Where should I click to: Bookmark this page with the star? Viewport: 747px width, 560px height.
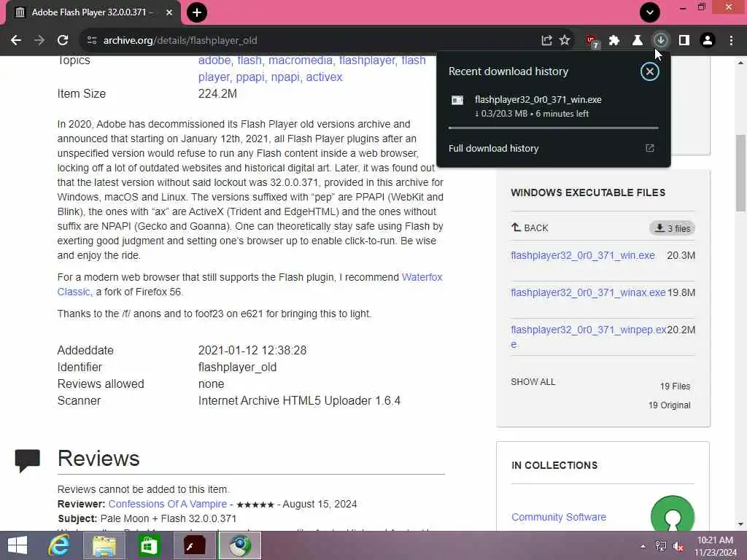pyautogui.click(x=565, y=41)
